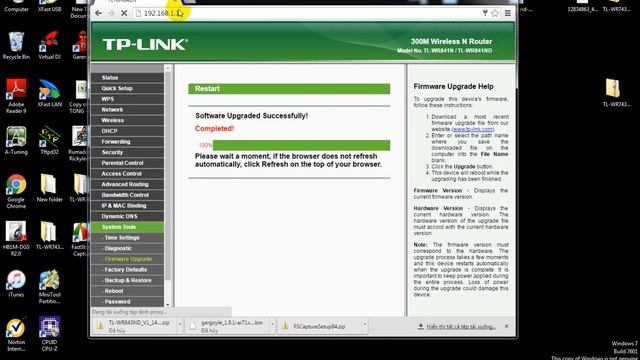Open Status menu in router sidebar

click(x=127, y=78)
